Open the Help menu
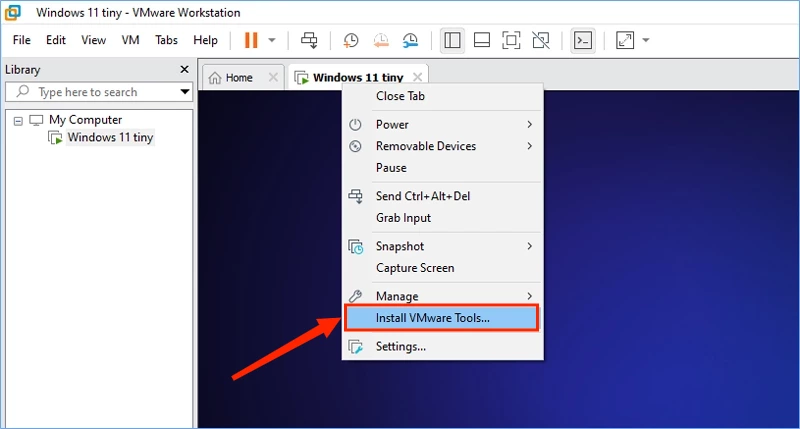 tap(205, 40)
